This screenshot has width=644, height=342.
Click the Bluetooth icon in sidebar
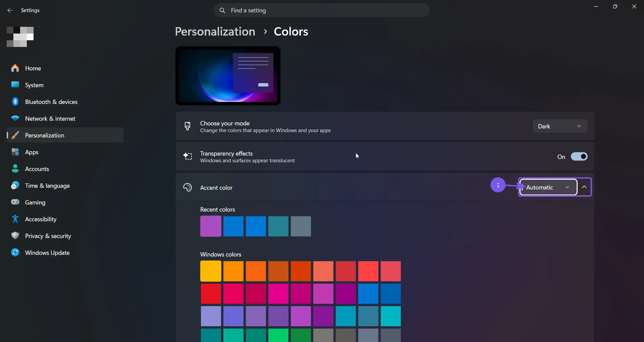(15, 102)
